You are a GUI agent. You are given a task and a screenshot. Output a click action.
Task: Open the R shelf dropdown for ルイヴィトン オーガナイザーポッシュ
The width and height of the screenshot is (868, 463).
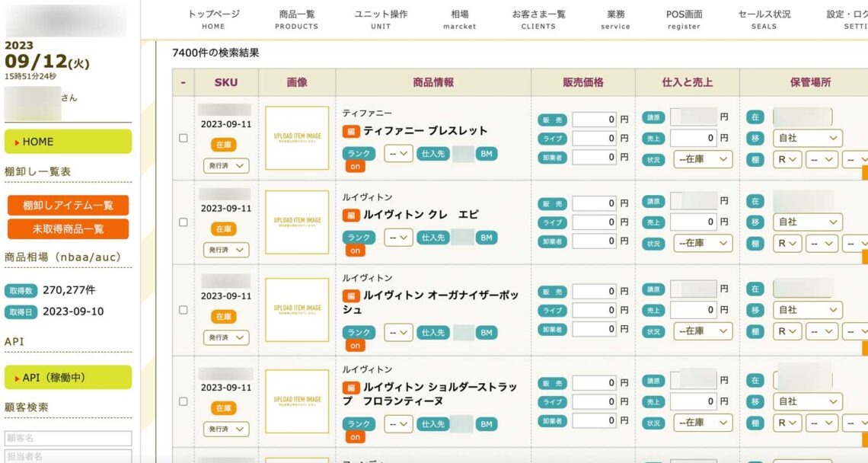(x=787, y=331)
